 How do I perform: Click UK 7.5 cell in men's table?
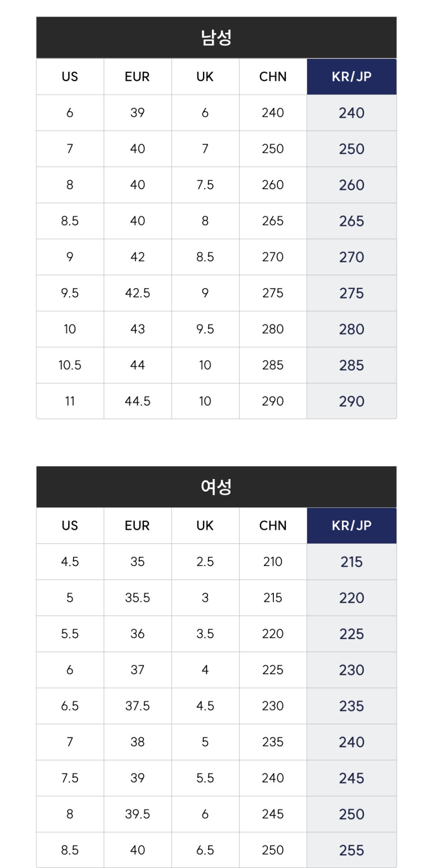205,185
